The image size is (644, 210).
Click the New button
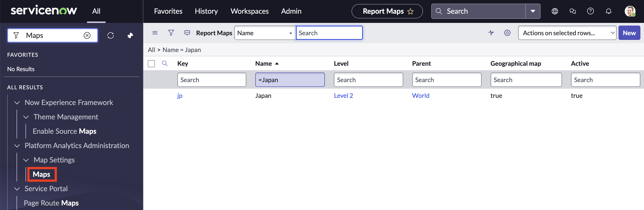click(629, 33)
